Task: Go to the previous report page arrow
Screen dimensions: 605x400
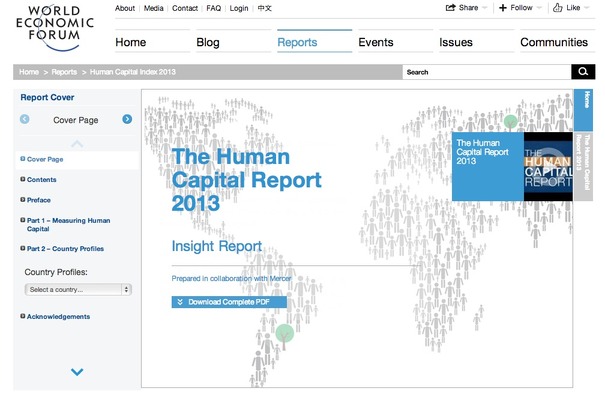Action: click(24, 119)
